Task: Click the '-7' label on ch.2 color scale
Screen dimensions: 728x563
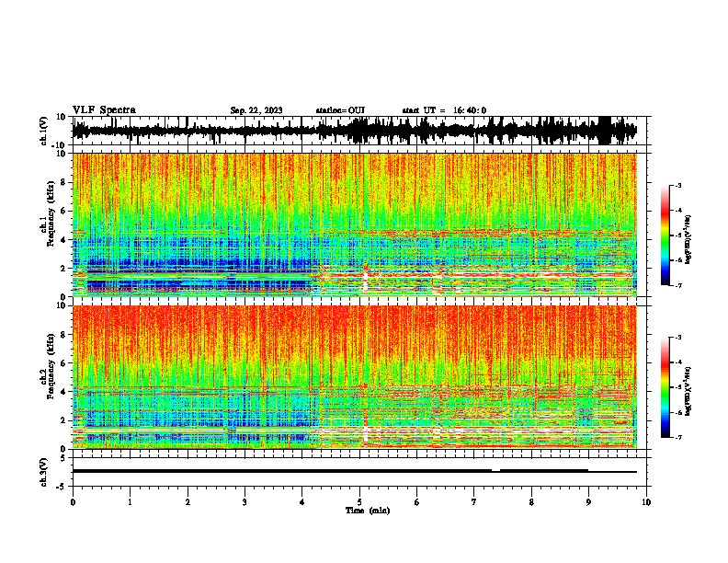Action: tap(677, 437)
